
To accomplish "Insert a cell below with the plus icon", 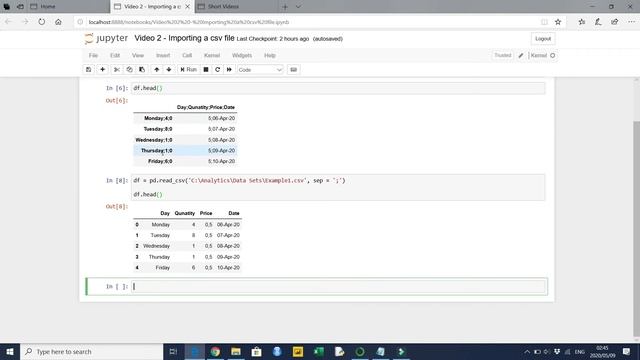I will pyautogui.click(x=102, y=70).
